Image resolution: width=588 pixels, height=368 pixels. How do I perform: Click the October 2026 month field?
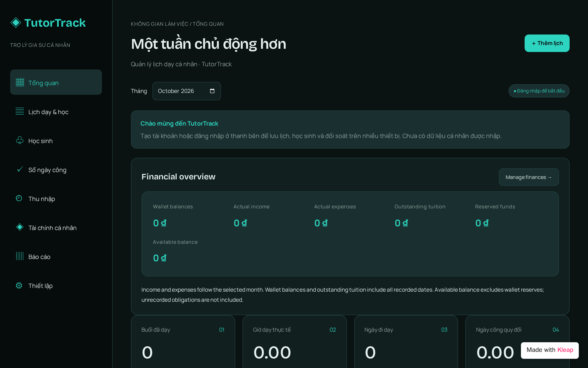click(187, 91)
